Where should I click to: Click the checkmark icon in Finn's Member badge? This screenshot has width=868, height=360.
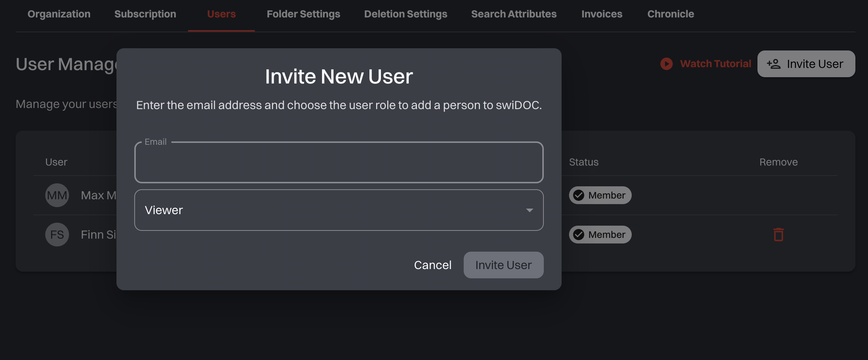[579, 234]
